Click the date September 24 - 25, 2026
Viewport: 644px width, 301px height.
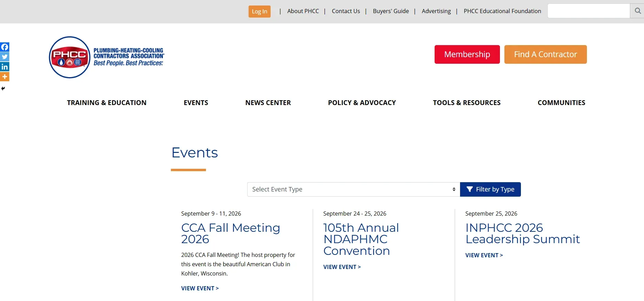pyautogui.click(x=355, y=214)
